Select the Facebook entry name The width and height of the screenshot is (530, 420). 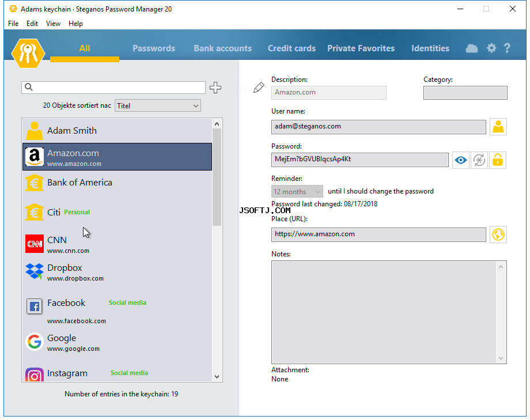point(66,303)
